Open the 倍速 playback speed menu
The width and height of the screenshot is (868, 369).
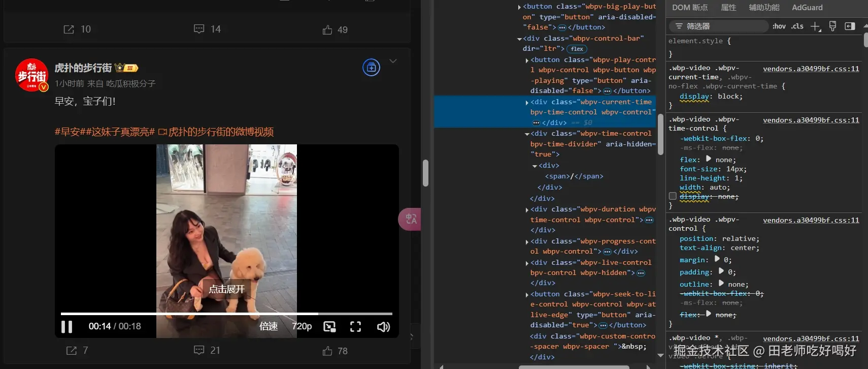[x=269, y=326]
